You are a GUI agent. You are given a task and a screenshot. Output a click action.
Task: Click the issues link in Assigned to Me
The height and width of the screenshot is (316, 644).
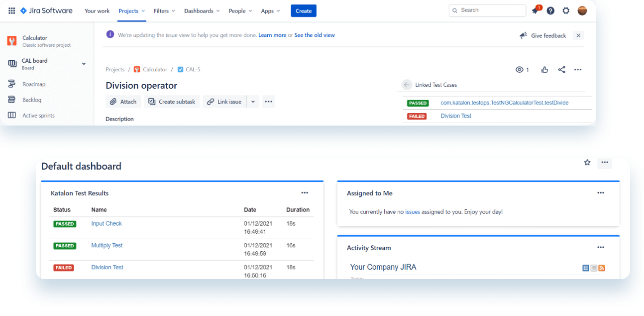pos(413,212)
